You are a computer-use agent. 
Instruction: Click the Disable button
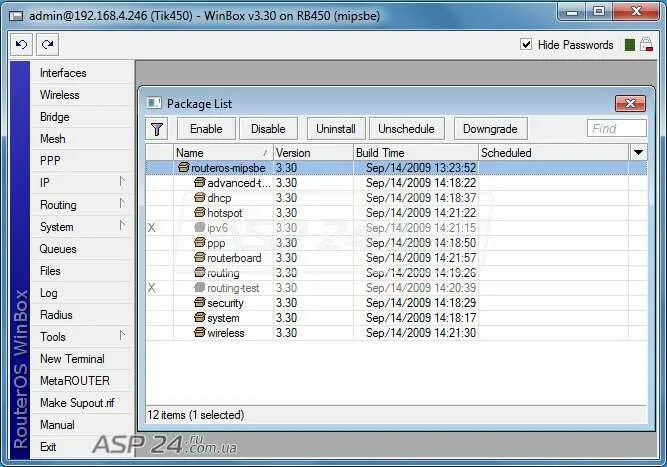click(268, 129)
